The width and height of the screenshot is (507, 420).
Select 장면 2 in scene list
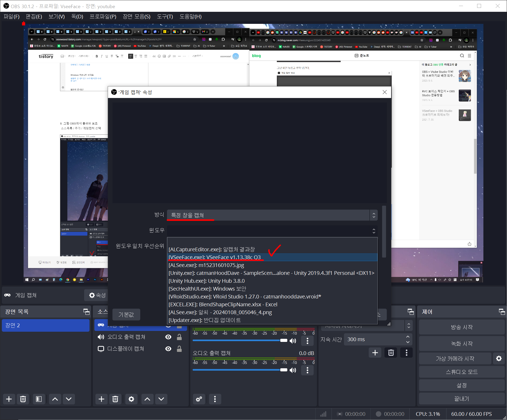coord(46,325)
